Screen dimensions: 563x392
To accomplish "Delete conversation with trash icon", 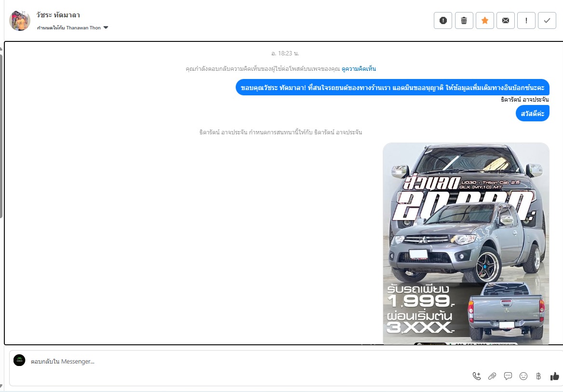I will 464,20.
